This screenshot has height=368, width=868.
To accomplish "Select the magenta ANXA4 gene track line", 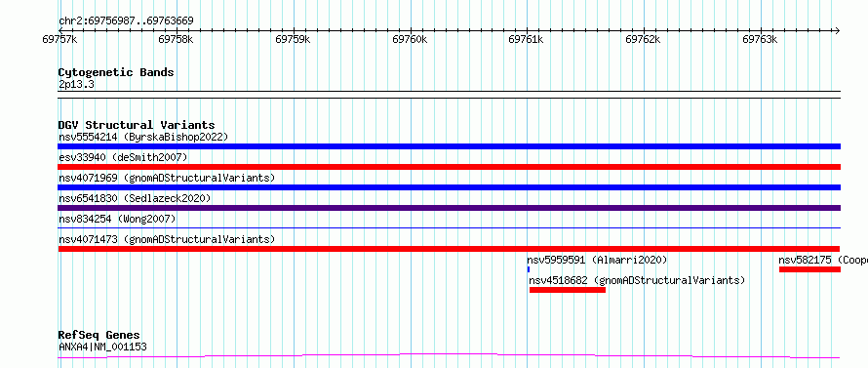I will point(449,355).
